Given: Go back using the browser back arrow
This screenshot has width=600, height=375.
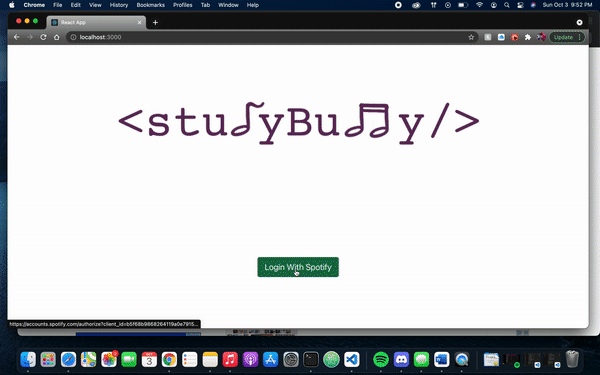Looking at the screenshot, I should click(x=16, y=37).
